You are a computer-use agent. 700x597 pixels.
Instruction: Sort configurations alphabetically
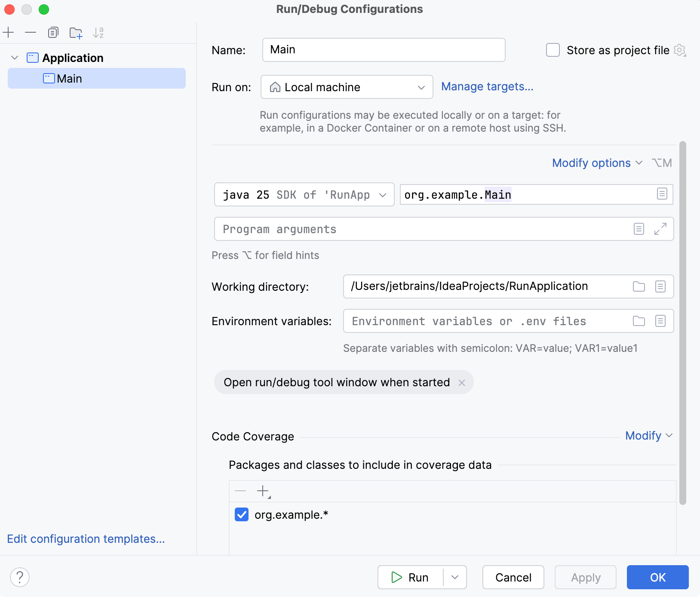[x=98, y=32]
